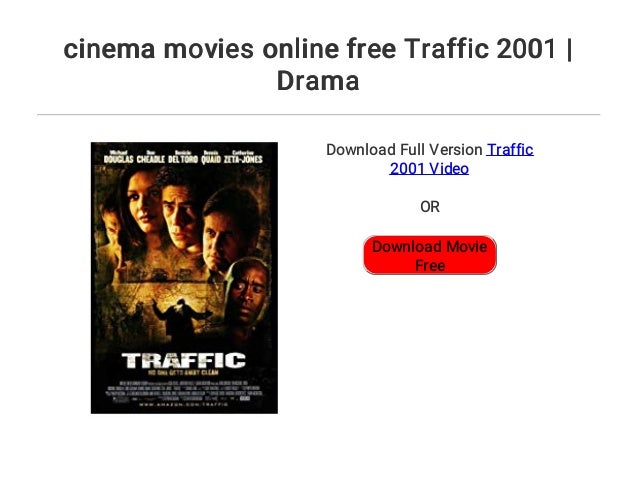Click the horizontal divider under the heading
This screenshot has height=479, width=638.
tap(319, 115)
